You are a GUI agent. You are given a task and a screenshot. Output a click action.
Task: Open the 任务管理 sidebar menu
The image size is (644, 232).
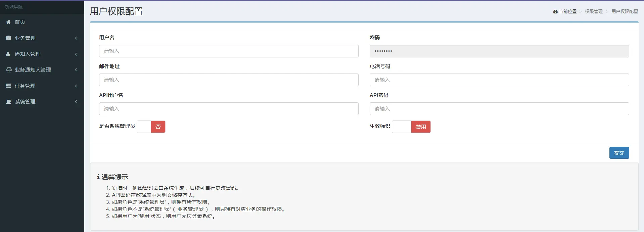(42, 86)
